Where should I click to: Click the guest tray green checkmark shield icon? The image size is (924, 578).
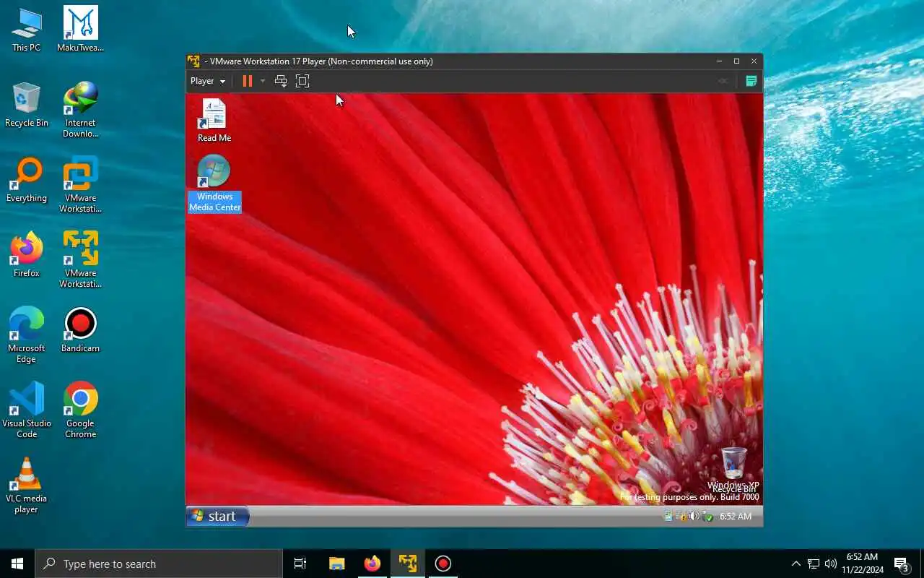click(708, 516)
